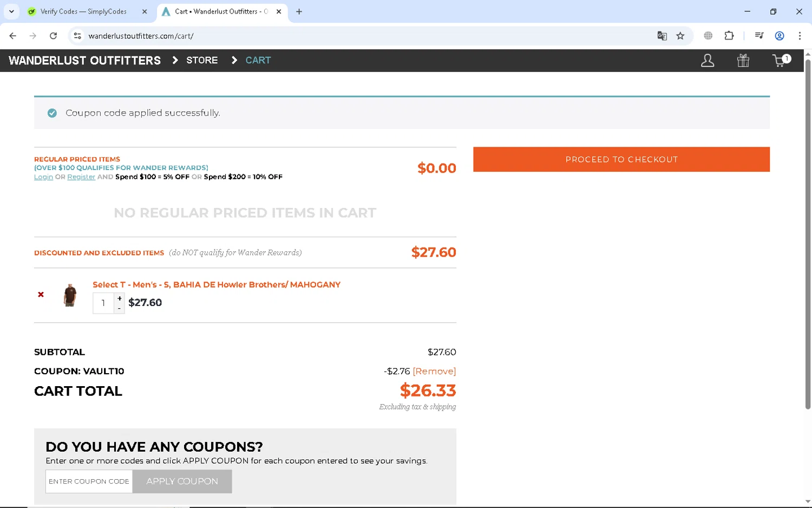
Task: Click the "Coupon code applied successfully." message
Action: pyautogui.click(x=143, y=113)
